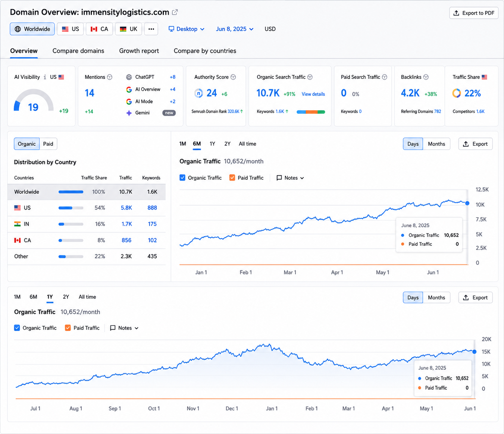Switch lower chart to Months view
The width and height of the screenshot is (504, 434).
pos(436,298)
